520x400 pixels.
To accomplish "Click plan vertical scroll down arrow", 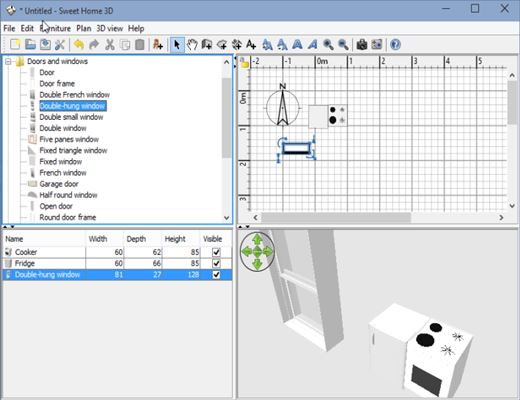I will [512, 206].
